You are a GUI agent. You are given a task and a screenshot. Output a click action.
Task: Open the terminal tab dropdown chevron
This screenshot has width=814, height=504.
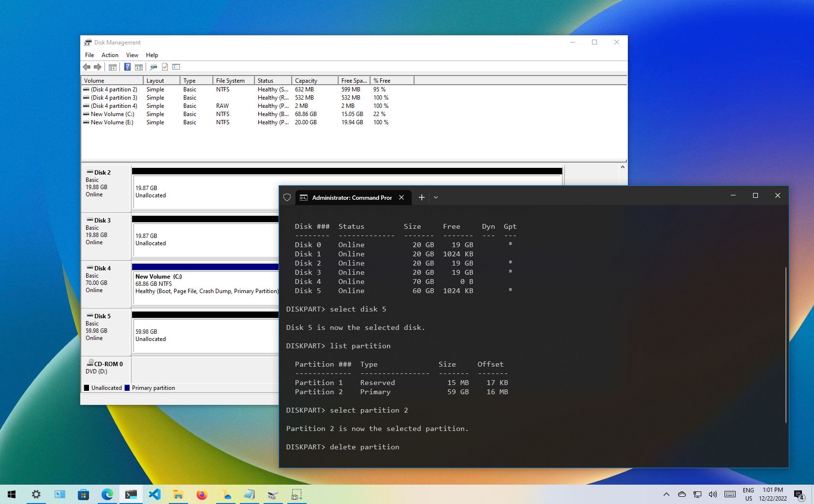point(436,197)
